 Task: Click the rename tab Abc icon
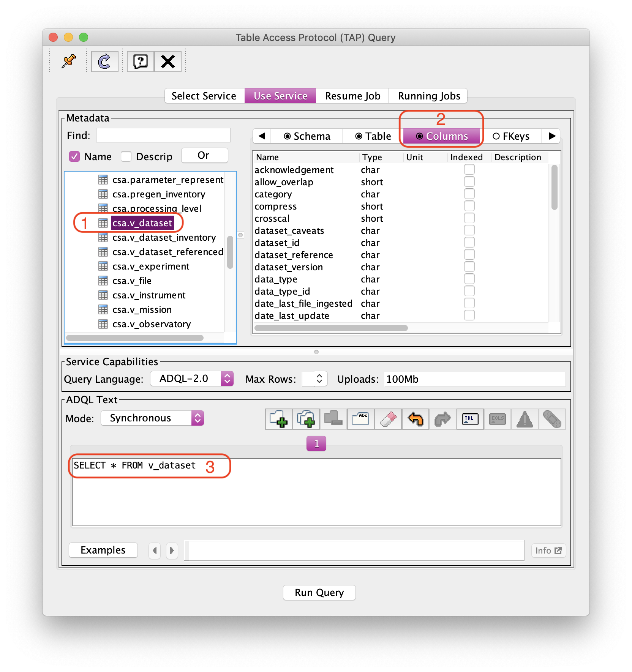(x=361, y=419)
